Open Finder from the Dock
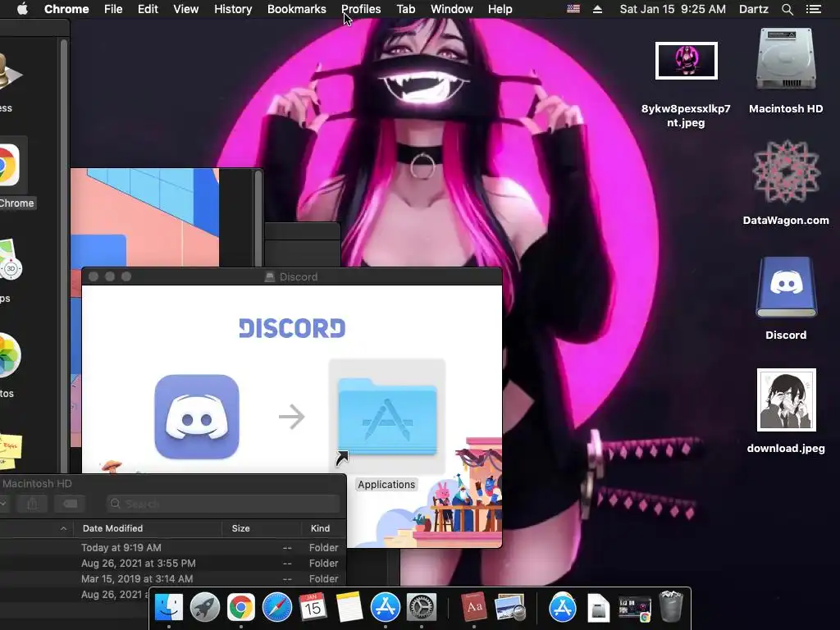Screen dimensions: 840x630 pos(169,608)
